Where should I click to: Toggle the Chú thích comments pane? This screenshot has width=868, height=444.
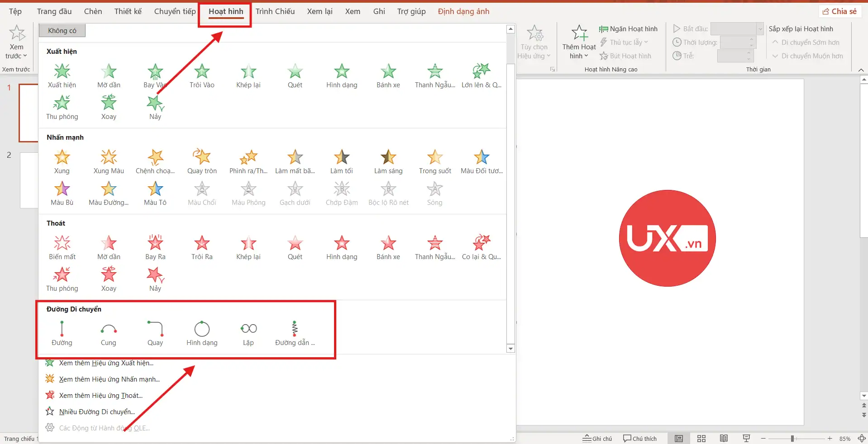coord(640,439)
